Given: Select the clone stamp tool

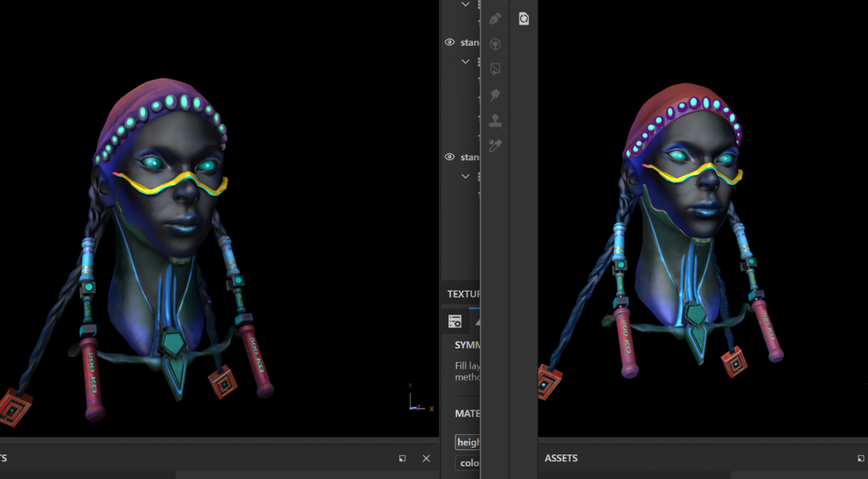Looking at the screenshot, I should tap(495, 120).
